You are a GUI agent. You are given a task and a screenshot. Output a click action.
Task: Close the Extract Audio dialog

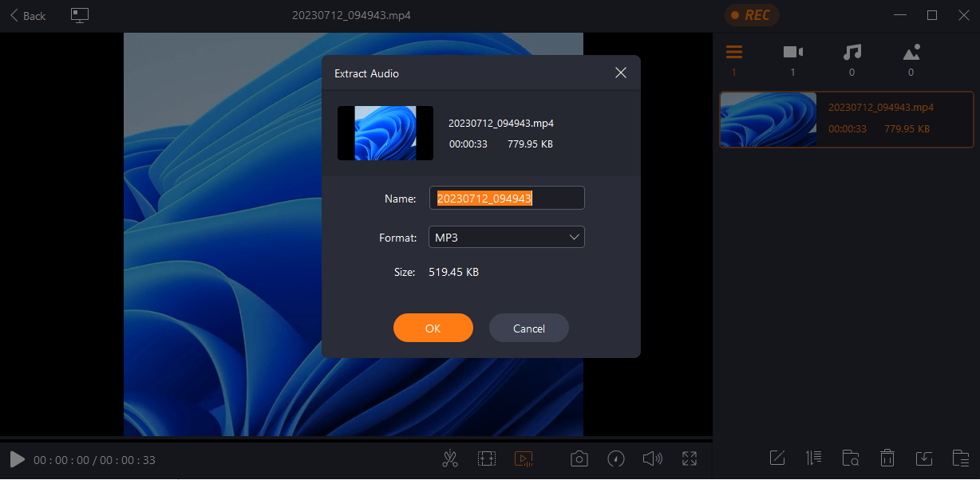click(621, 73)
